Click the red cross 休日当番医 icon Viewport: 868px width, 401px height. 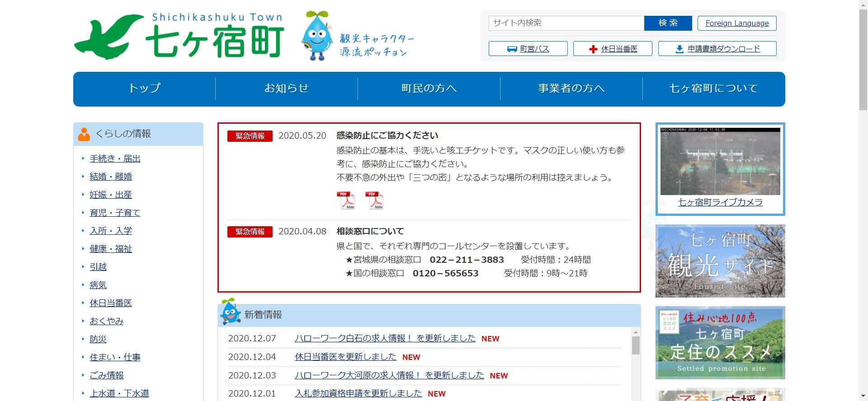coord(593,49)
